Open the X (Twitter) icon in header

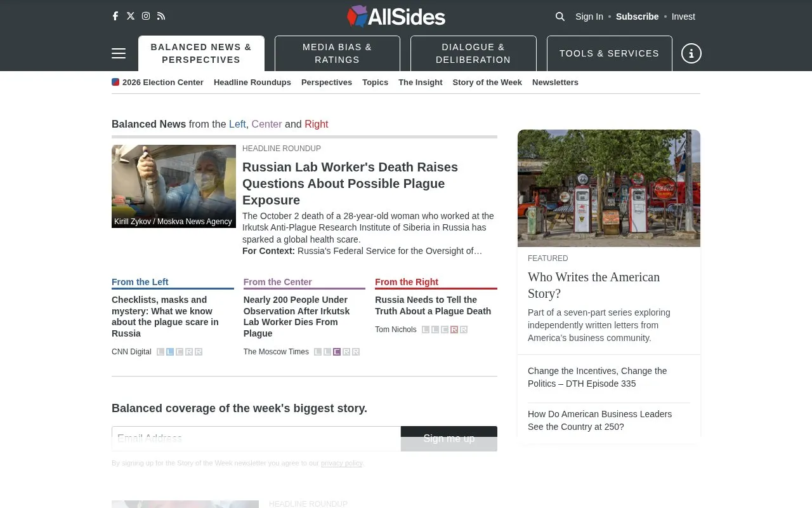point(131,16)
